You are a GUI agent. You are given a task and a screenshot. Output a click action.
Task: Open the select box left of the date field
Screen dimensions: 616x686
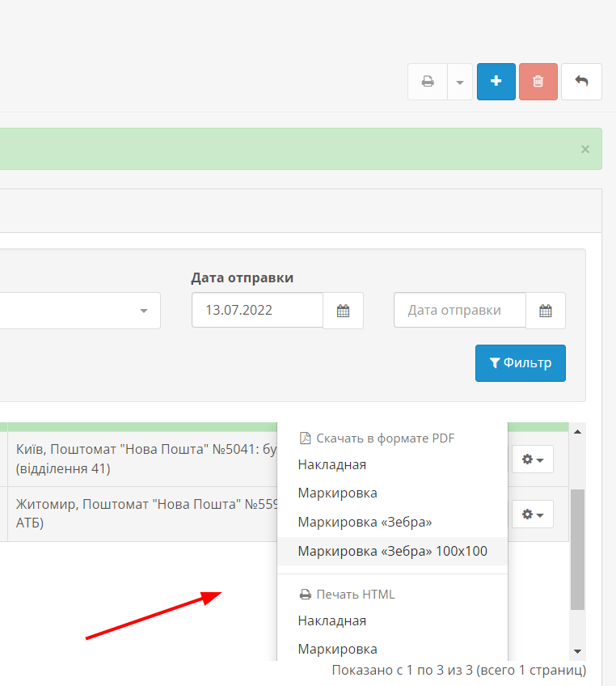click(81, 311)
